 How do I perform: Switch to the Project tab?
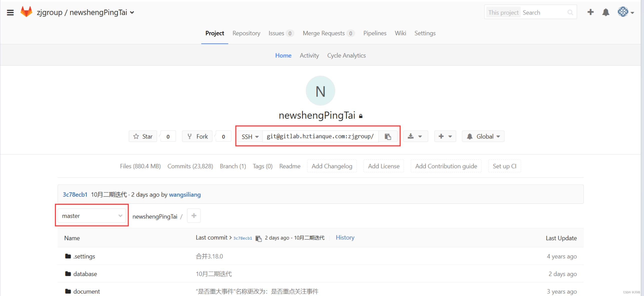[x=215, y=33]
